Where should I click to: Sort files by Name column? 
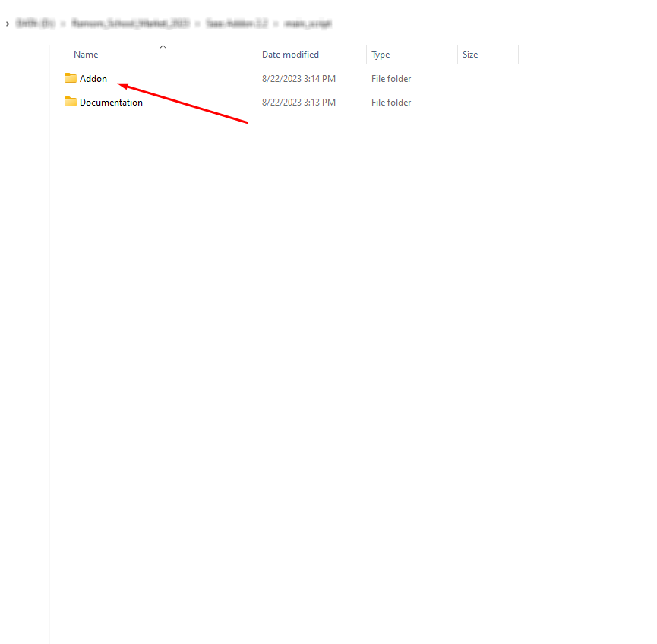point(86,55)
